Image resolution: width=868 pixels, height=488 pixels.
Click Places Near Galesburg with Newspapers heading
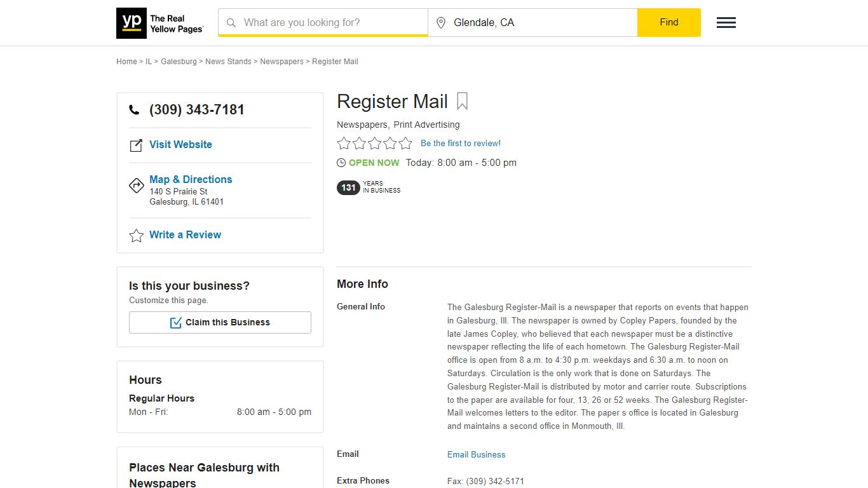pos(204,475)
